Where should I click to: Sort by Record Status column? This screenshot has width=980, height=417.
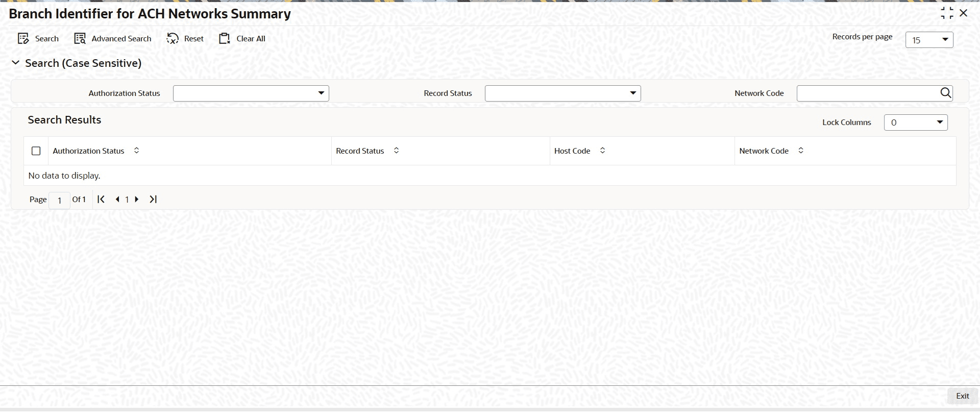click(x=396, y=151)
